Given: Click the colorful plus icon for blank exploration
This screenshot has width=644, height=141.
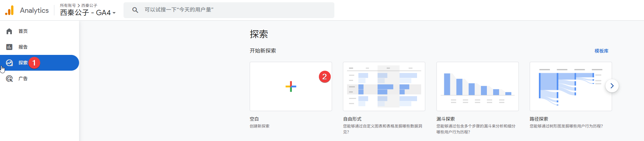Looking at the screenshot, I should pyautogui.click(x=291, y=86).
